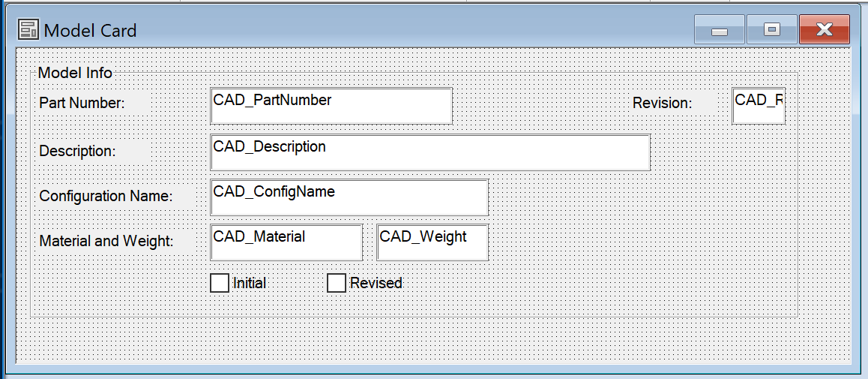Click the Model Card window icon
The height and width of the screenshot is (379, 868).
tap(28, 30)
